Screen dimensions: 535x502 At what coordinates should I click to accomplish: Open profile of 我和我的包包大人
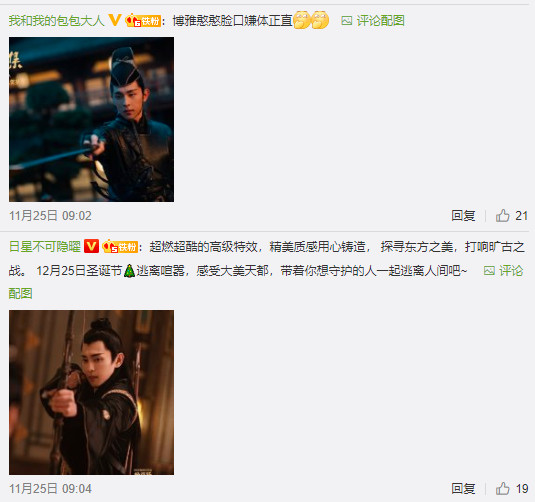click(x=56, y=20)
